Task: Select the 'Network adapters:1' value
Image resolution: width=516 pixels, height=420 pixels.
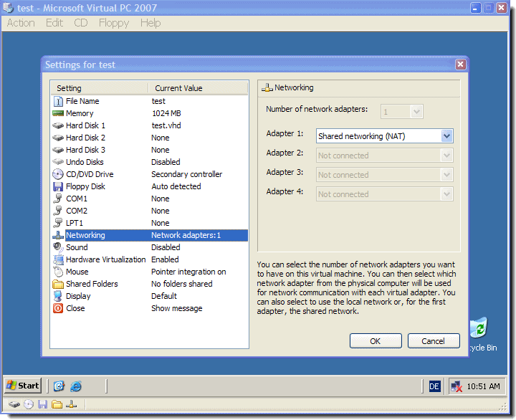Action: coord(186,235)
